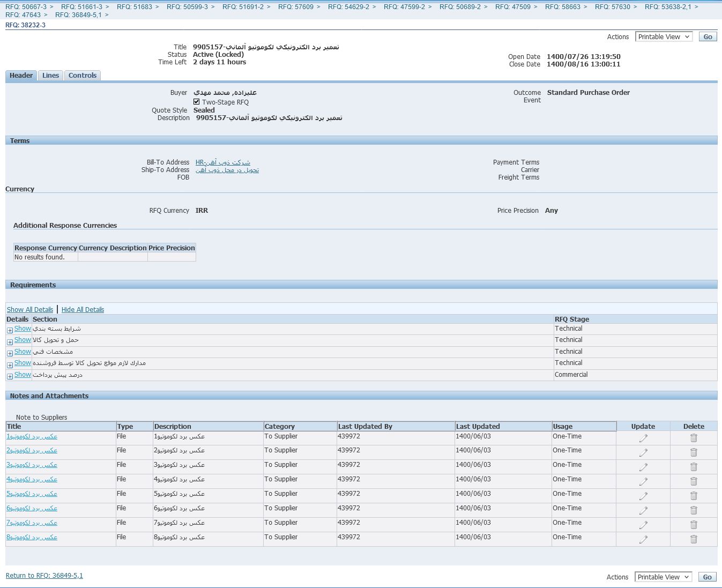Click the trash delete icon for attachment 1
Viewport: 722px width, 588px height.
(x=694, y=438)
